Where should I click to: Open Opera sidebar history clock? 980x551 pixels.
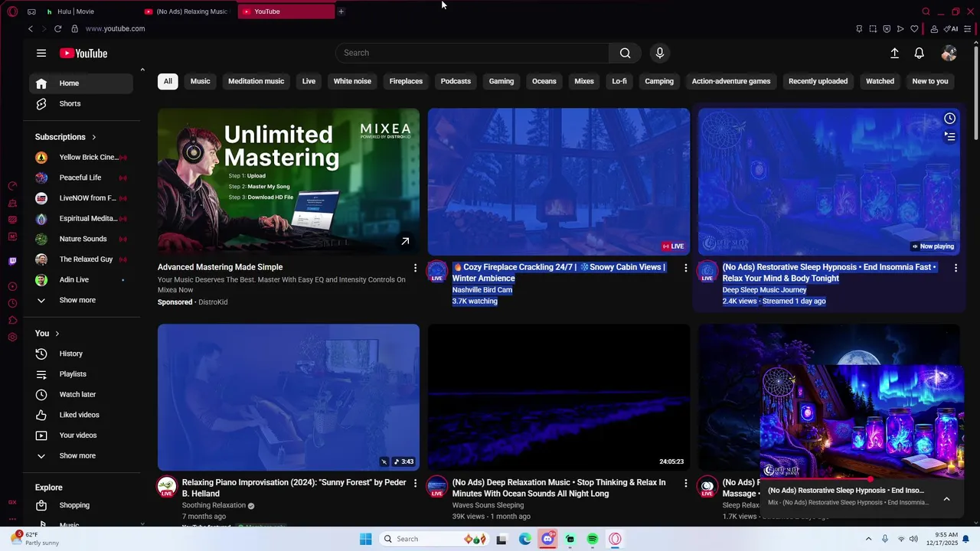coord(12,304)
